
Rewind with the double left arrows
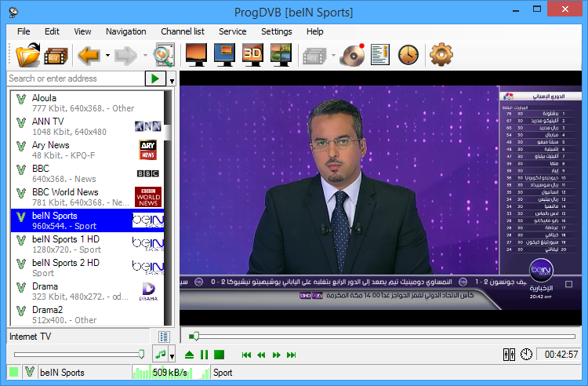(x=261, y=355)
